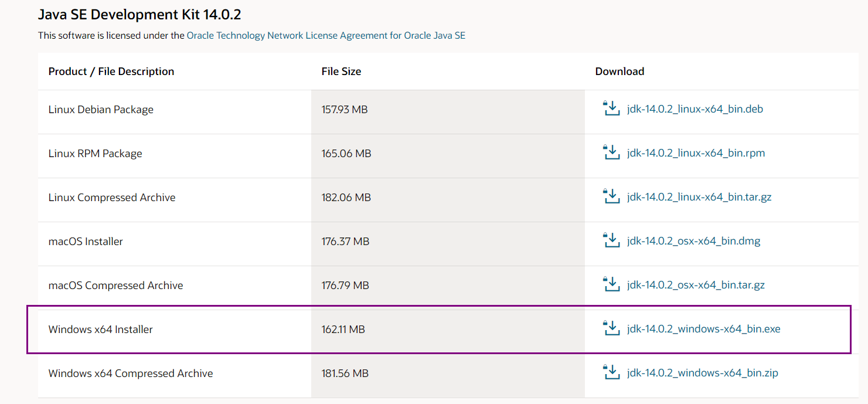Download jdk-14.0.2_linux-x64_bin.deb
The image size is (868, 404).
[695, 109]
